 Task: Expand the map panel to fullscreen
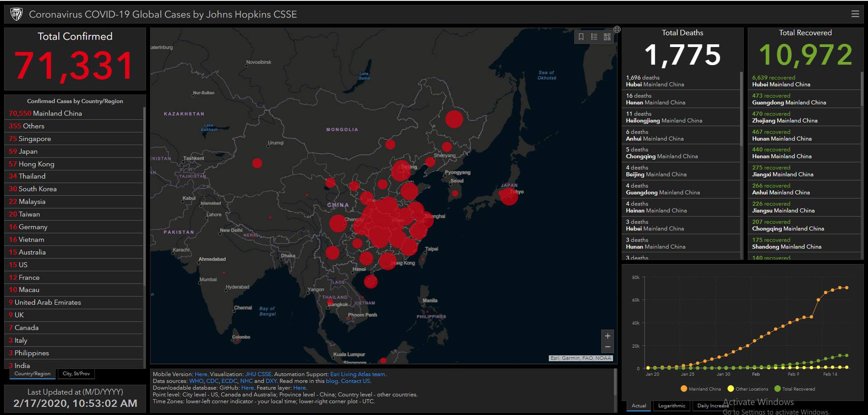pos(617,29)
